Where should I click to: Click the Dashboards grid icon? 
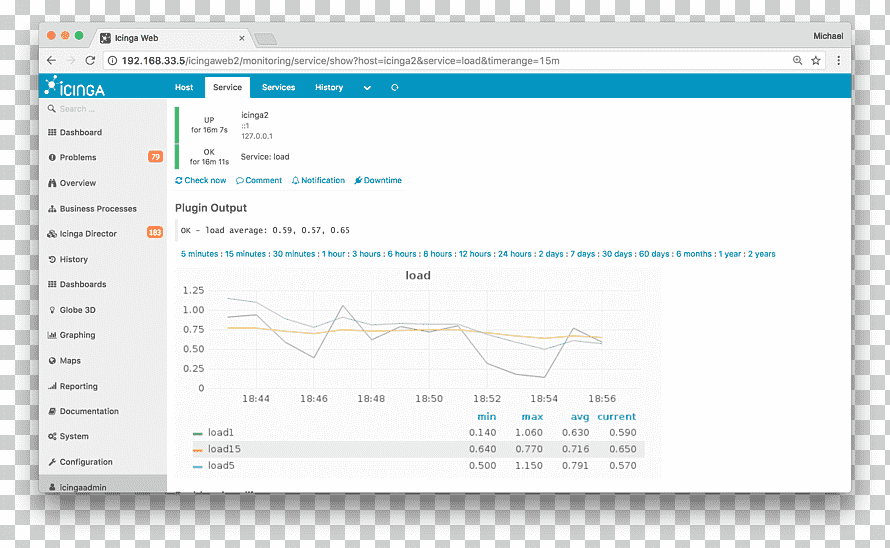52,284
